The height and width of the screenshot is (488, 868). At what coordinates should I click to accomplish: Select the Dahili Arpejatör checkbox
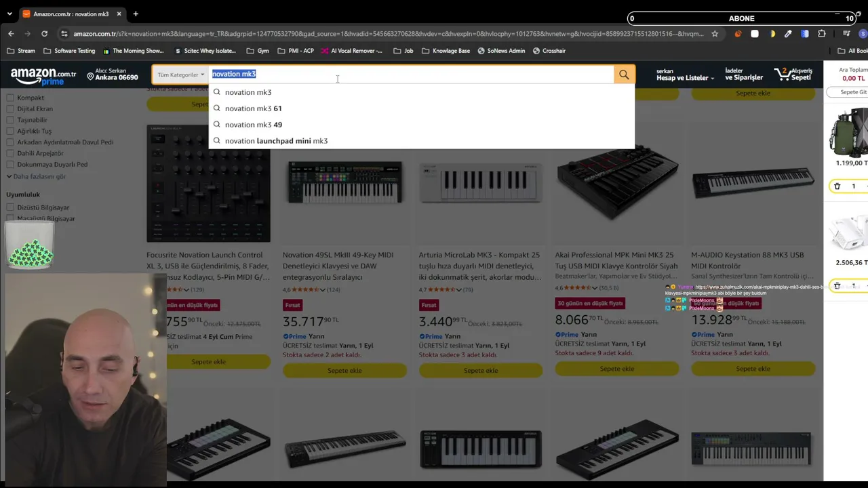pyautogui.click(x=10, y=153)
